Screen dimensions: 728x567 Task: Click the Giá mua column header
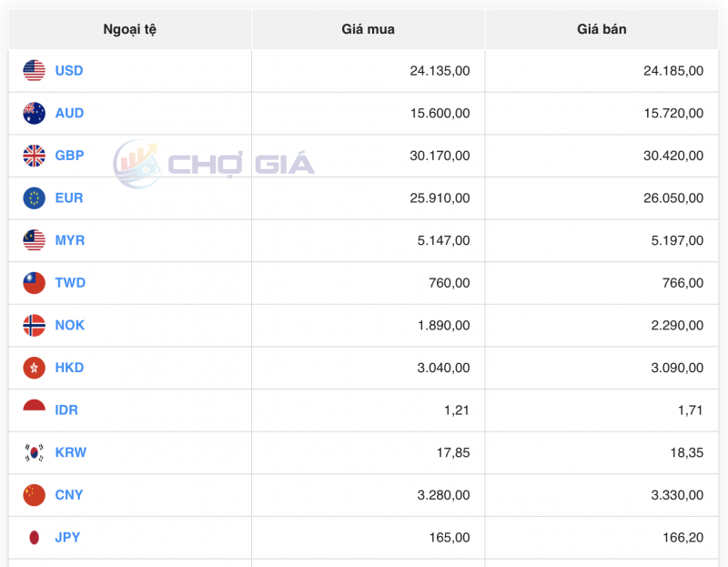click(368, 28)
